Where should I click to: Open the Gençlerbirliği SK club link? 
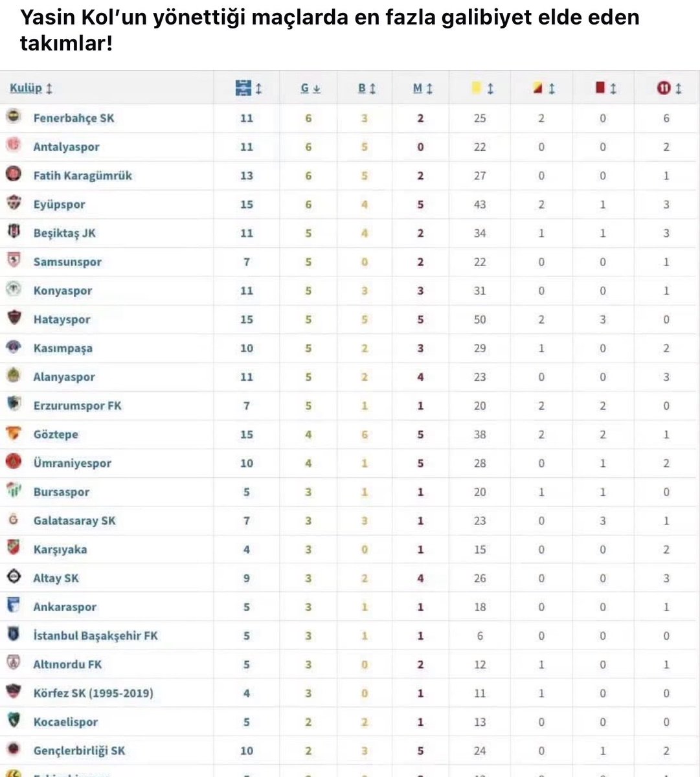pyautogui.click(x=79, y=751)
